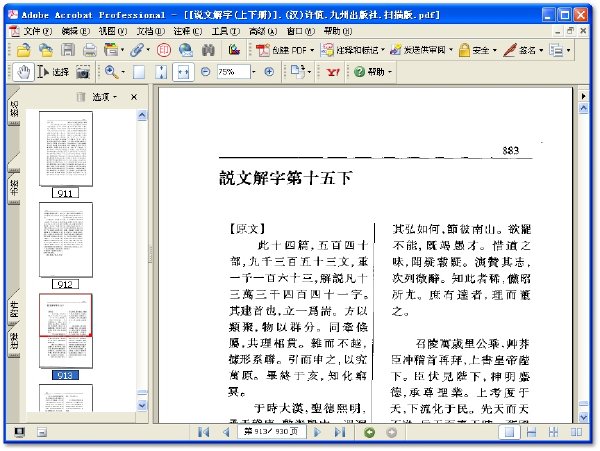This screenshot has width=600, height=451.
Task: Click the Open web page icon
Action: [46, 50]
